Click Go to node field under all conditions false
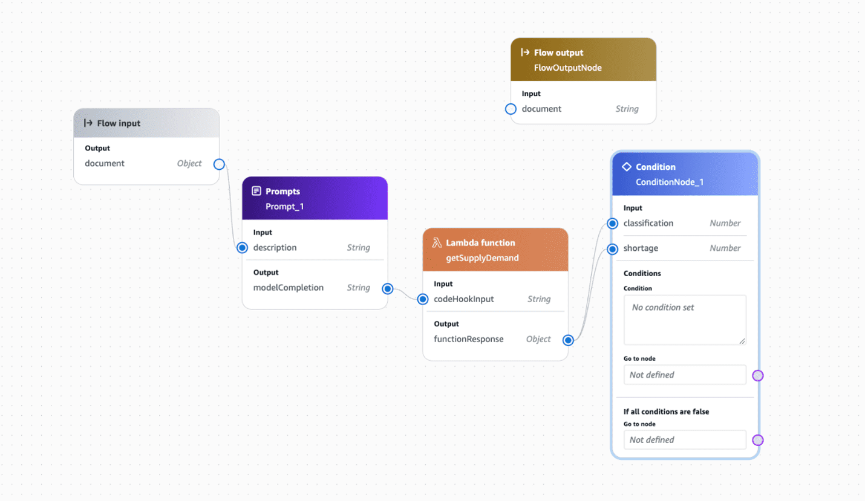Screen dimensions: 865x504 pyautogui.click(x=685, y=440)
